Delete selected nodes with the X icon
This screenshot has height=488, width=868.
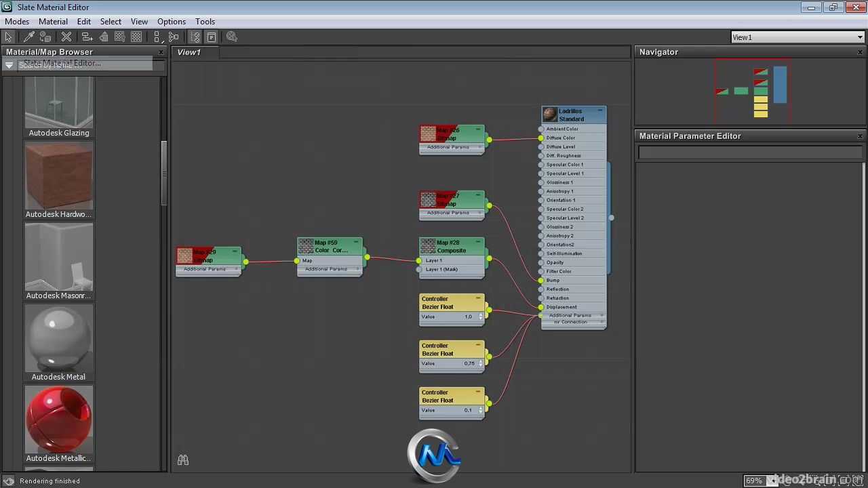point(66,37)
